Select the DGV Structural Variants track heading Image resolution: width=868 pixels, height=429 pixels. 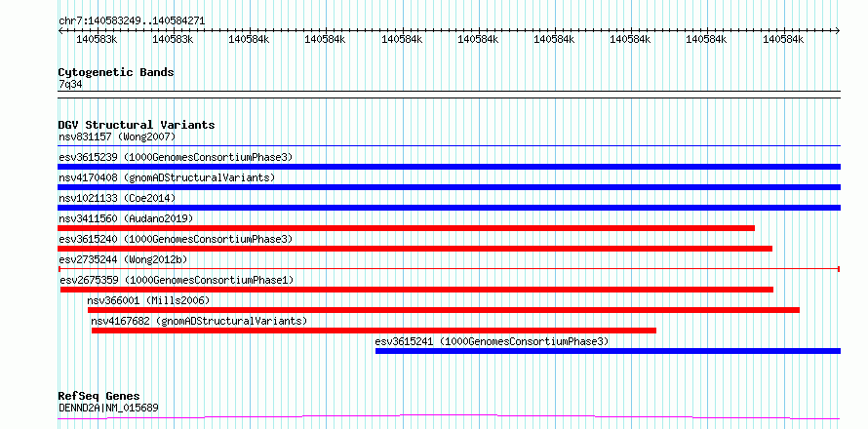[137, 125]
